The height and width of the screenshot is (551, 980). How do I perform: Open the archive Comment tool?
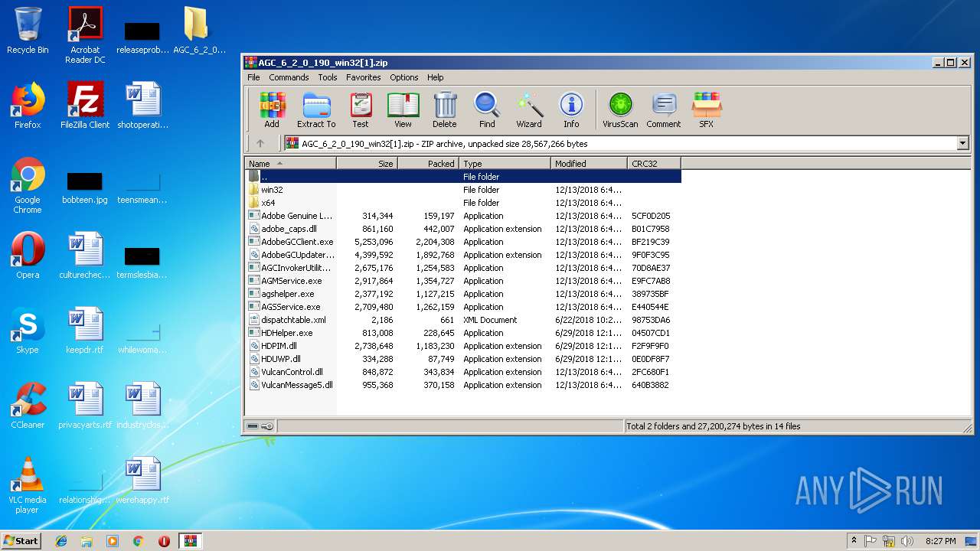click(663, 109)
